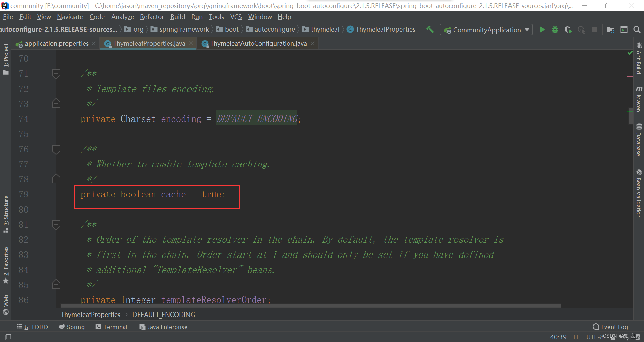
Task: Switch to application.properties tab
Action: [56, 43]
